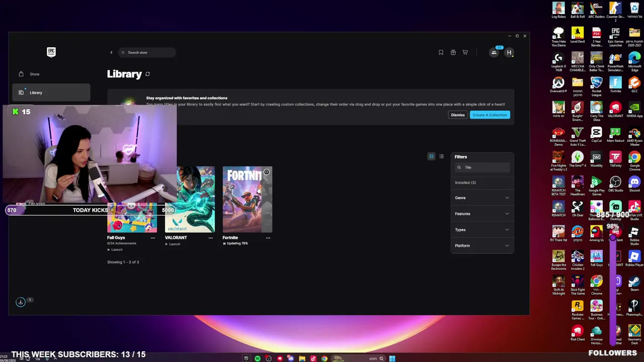Open Recycle Bin on the desktop
644x362 pixels.
[x=634, y=11]
